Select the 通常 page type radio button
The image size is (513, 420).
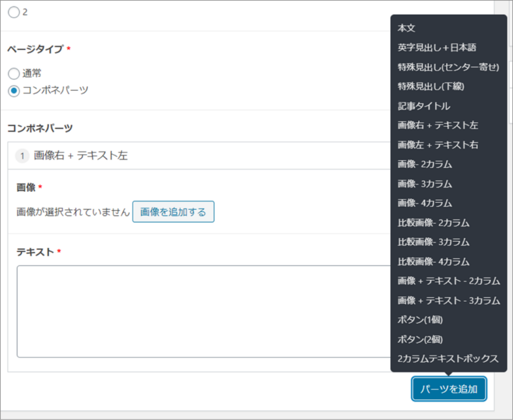pos(14,74)
